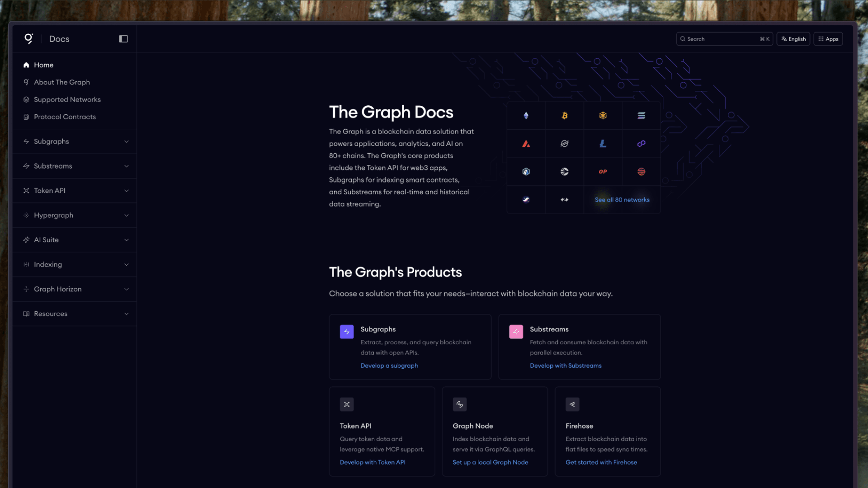
Task: Select the Optimism (OP) network icon
Action: click(603, 172)
